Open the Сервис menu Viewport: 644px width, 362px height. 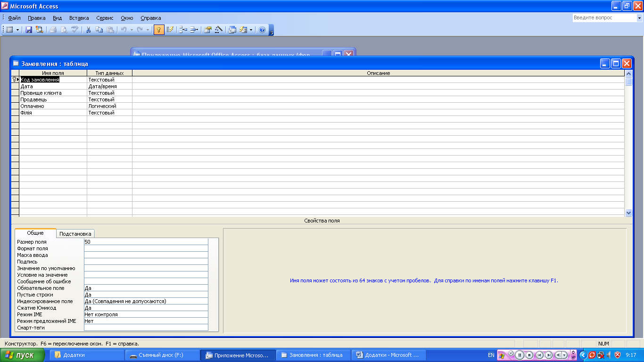(x=105, y=18)
